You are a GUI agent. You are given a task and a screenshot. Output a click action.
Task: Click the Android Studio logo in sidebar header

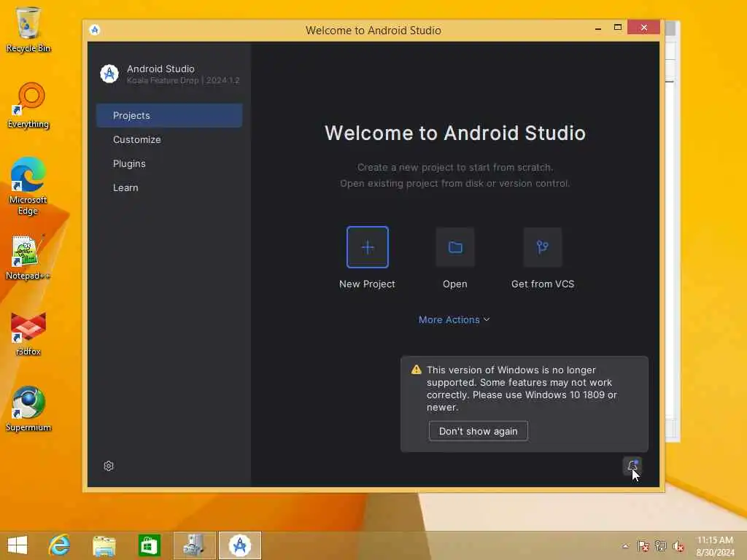pyautogui.click(x=109, y=74)
